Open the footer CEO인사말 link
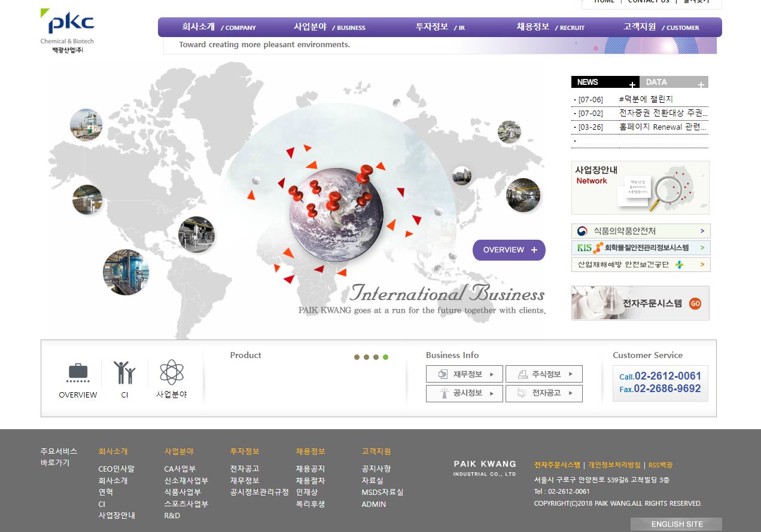 click(117, 469)
